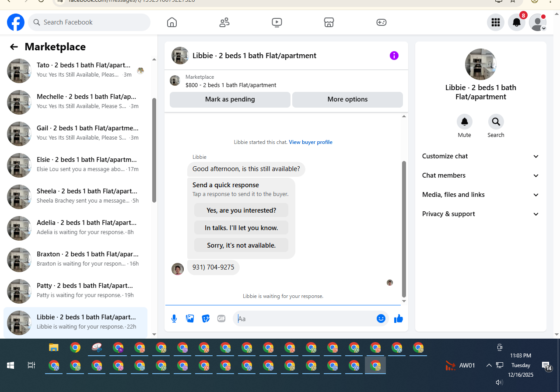
Task: Send quick response "In talks. I'll let you know."
Action: coord(241,228)
